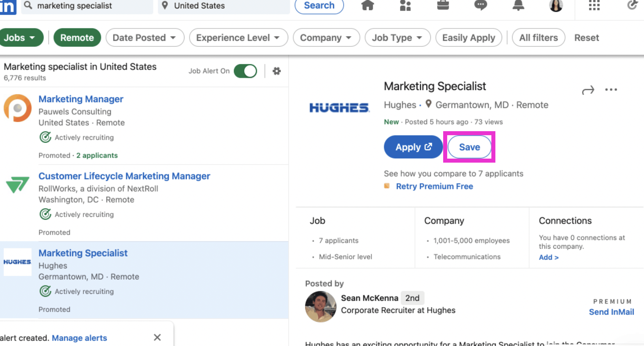This screenshot has height=346, width=644.
Task: Open the Notifications bell icon
Action: [x=518, y=5]
